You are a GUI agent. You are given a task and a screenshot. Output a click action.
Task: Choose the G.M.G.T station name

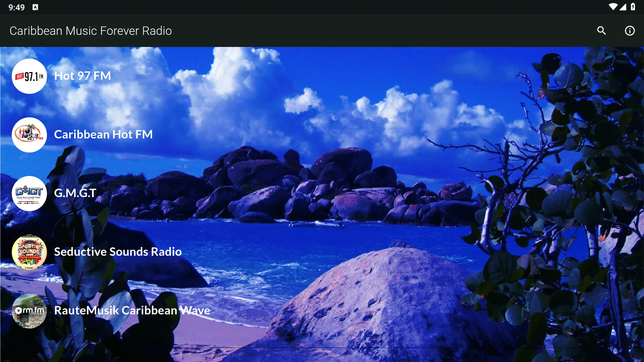(75, 193)
